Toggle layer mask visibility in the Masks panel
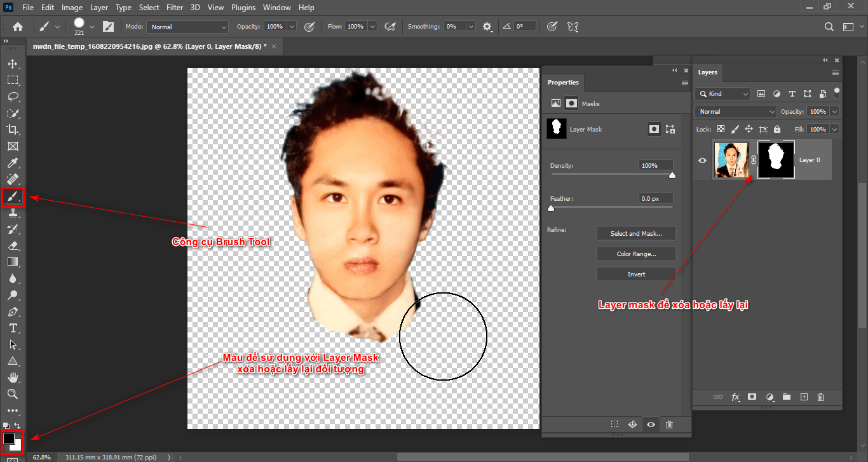This screenshot has width=868, height=462. click(650, 425)
